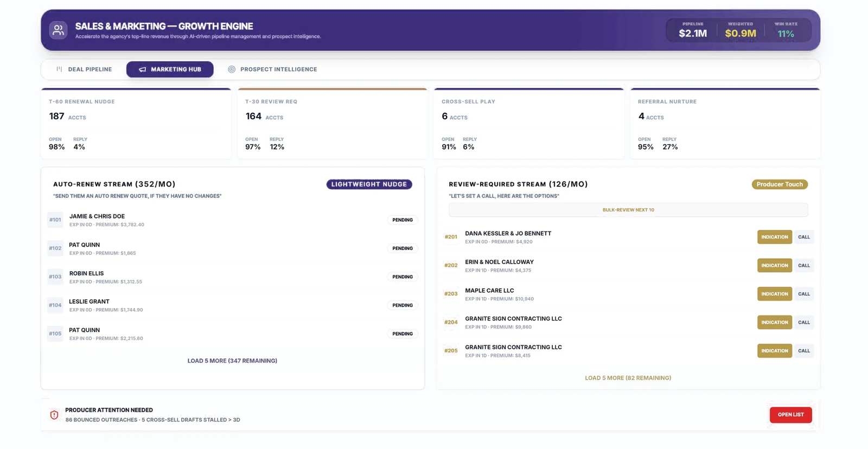Click the 11% win rate value
Image resolution: width=868 pixels, height=449 pixels.
tap(786, 34)
